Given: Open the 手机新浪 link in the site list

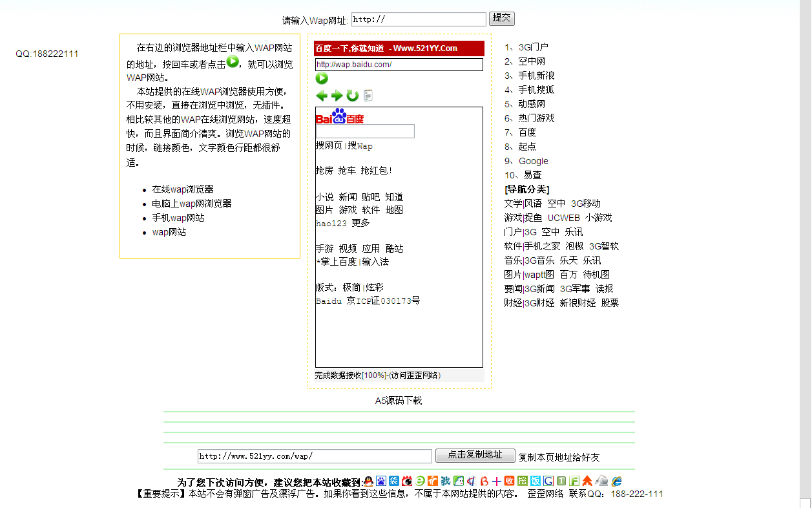Looking at the screenshot, I should (536, 76).
